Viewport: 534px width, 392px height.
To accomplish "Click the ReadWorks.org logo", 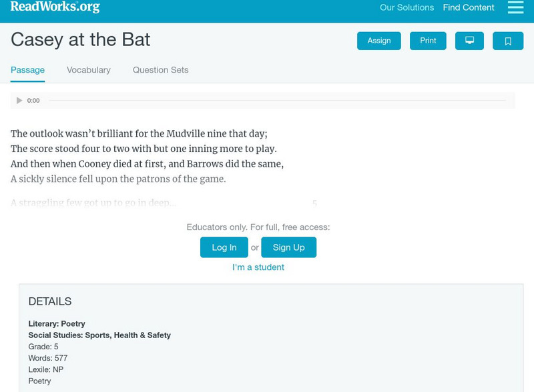I will click(55, 7).
